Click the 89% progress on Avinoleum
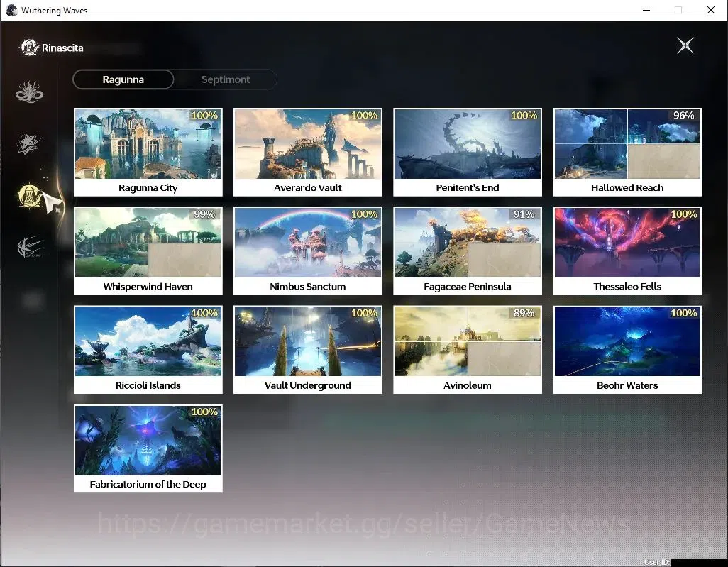Screen dimensions: 728x567 (524, 313)
